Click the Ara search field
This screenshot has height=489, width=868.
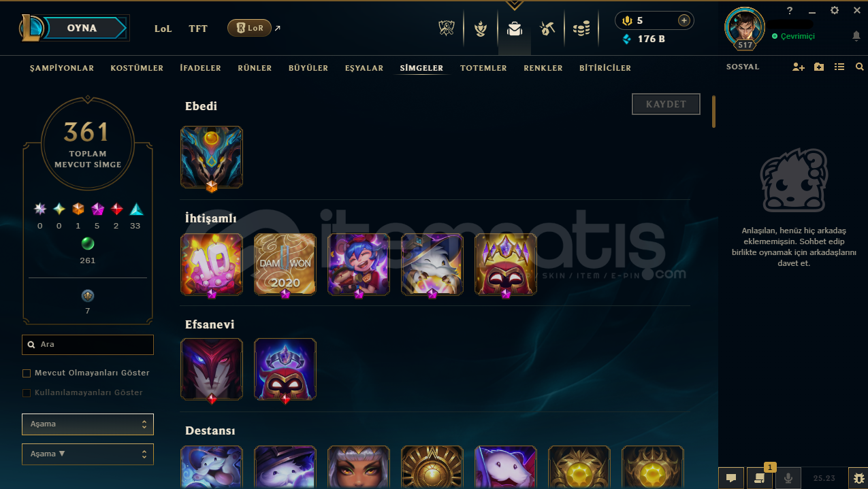[x=88, y=345]
